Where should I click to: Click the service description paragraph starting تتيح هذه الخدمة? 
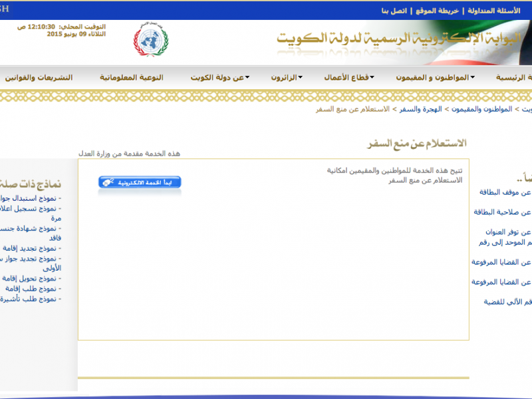[394, 175]
